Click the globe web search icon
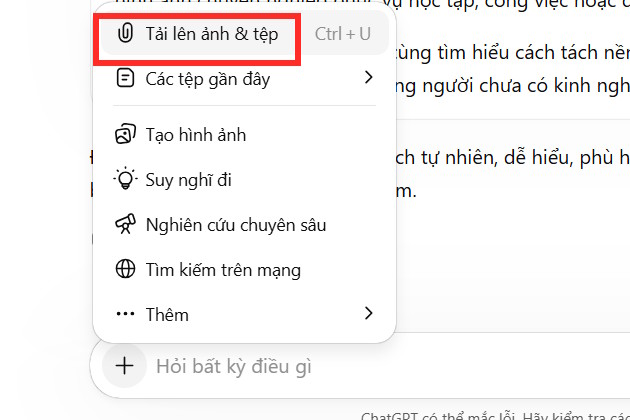Screen dimensions: 630x420 (x=125, y=269)
